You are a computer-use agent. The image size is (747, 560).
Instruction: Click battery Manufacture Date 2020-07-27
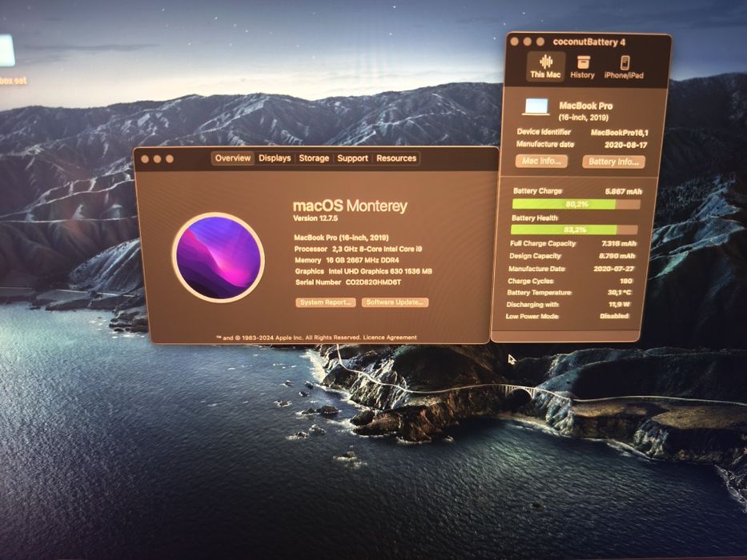pyautogui.click(x=613, y=269)
